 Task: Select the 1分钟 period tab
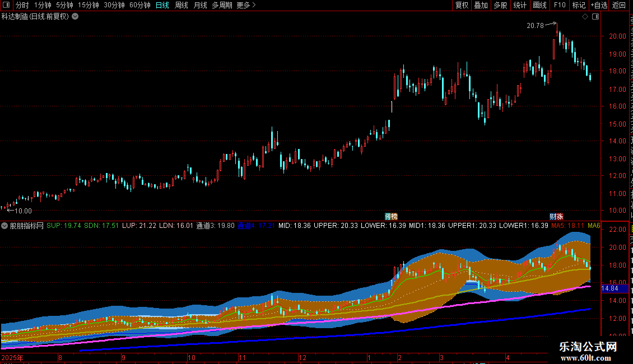[43, 5]
